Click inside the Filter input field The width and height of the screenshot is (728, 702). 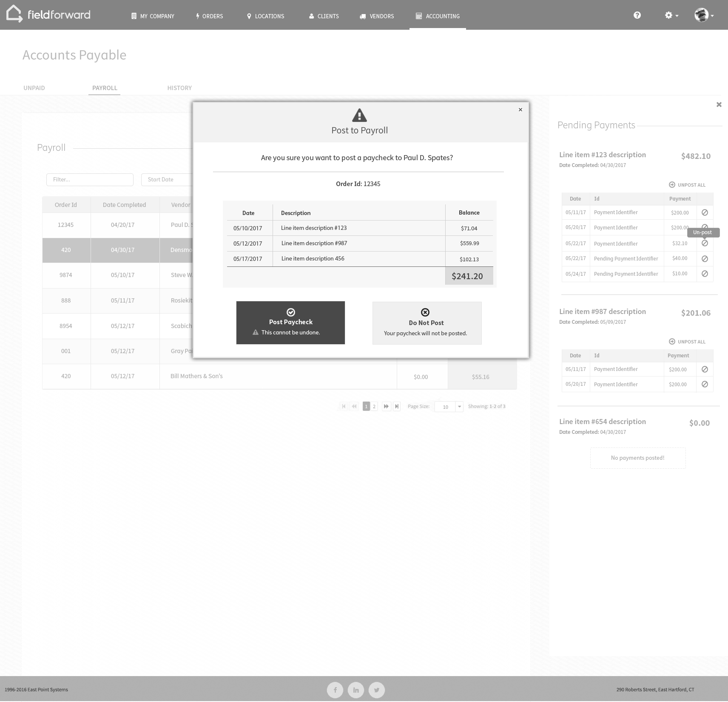tap(90, 179)
